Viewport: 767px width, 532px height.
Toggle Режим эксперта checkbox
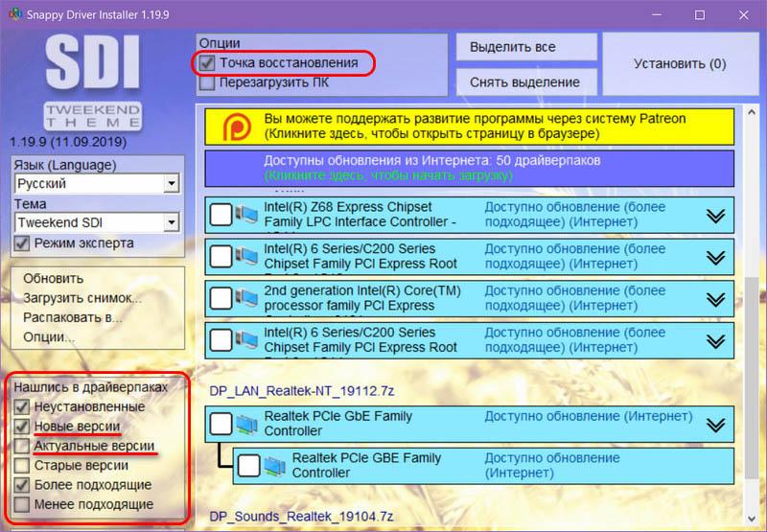point(22,243)
